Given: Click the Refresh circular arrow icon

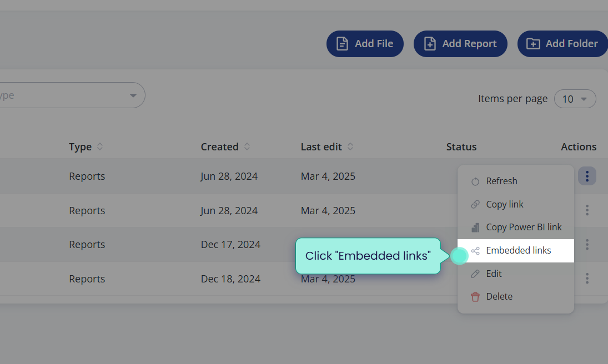Looking at the screenshot, I should coord(475,181).
